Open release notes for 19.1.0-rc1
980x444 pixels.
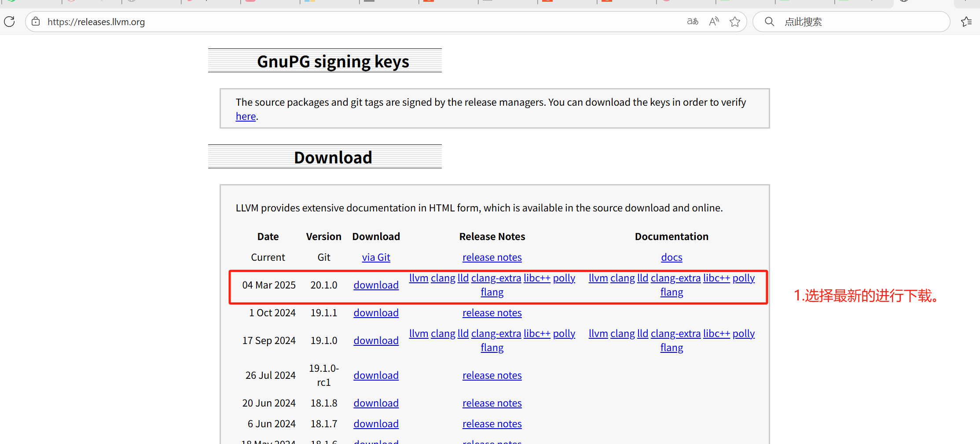coord(492,375)
